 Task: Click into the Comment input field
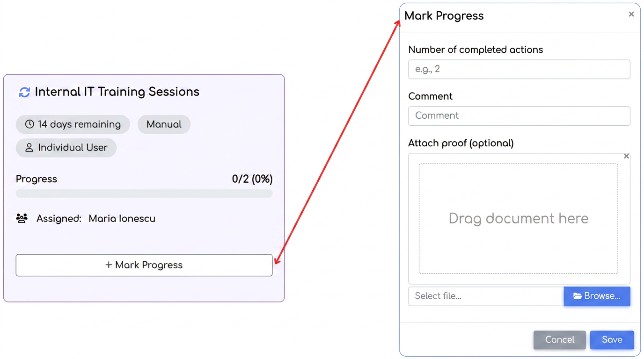click(x=520, y=116)
